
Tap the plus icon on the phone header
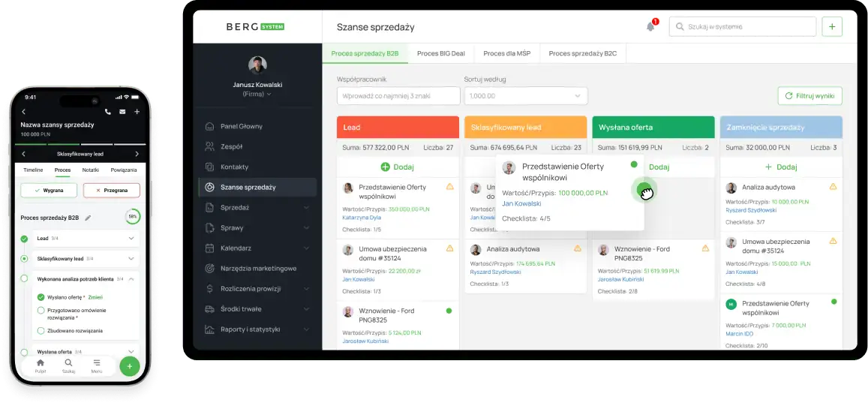137,112
